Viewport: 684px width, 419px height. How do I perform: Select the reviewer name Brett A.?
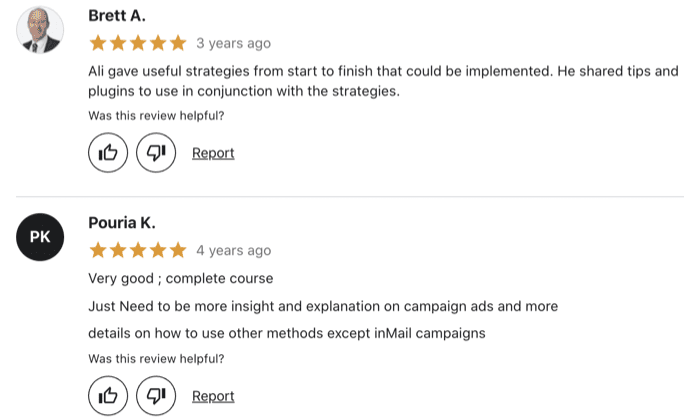click(117, 16)
